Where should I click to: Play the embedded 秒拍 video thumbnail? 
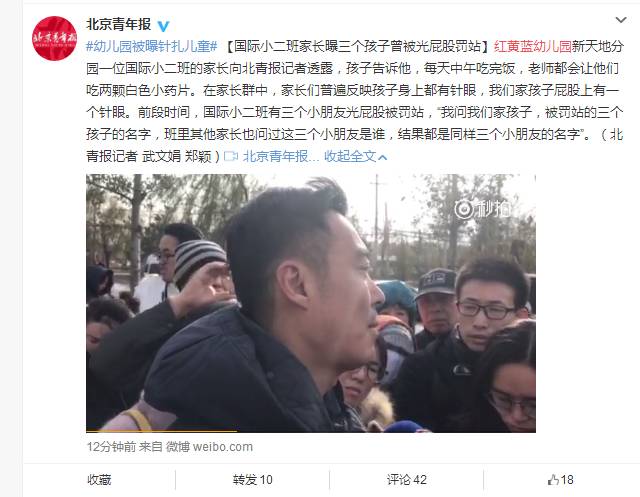pos(311,303)
